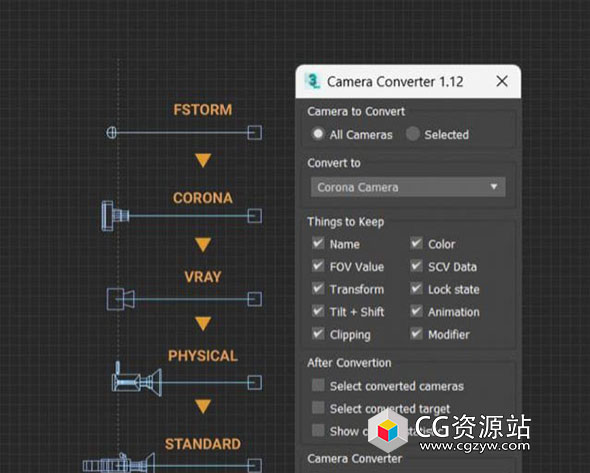Choose the Selected radio option
590x473 pixels.
click(412, 134)
